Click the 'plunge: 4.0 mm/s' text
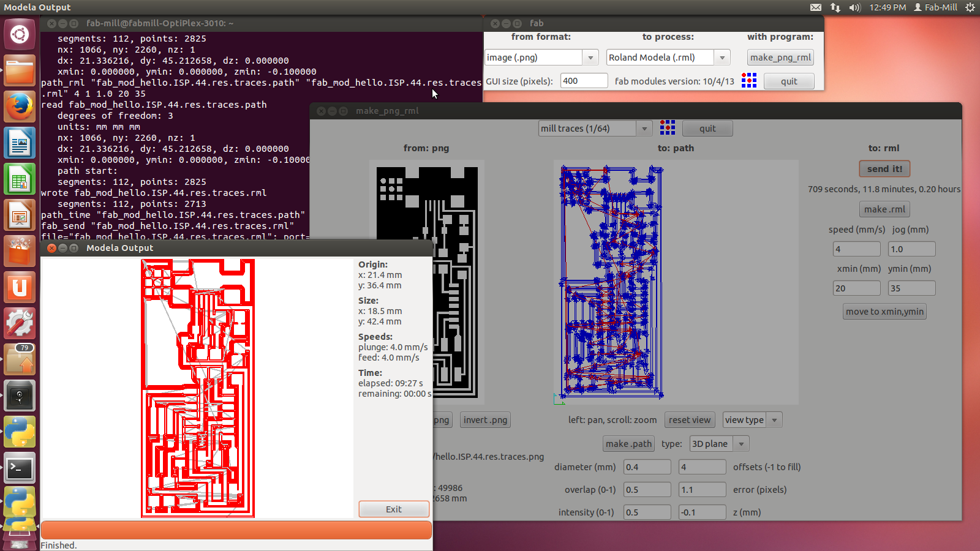Screen dimensions: 980x551 click(393, 347)
